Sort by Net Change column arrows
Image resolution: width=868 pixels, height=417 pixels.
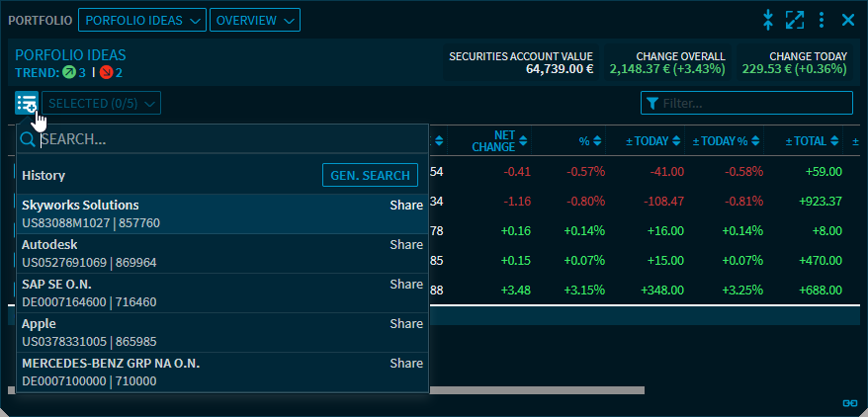[523, 141]
